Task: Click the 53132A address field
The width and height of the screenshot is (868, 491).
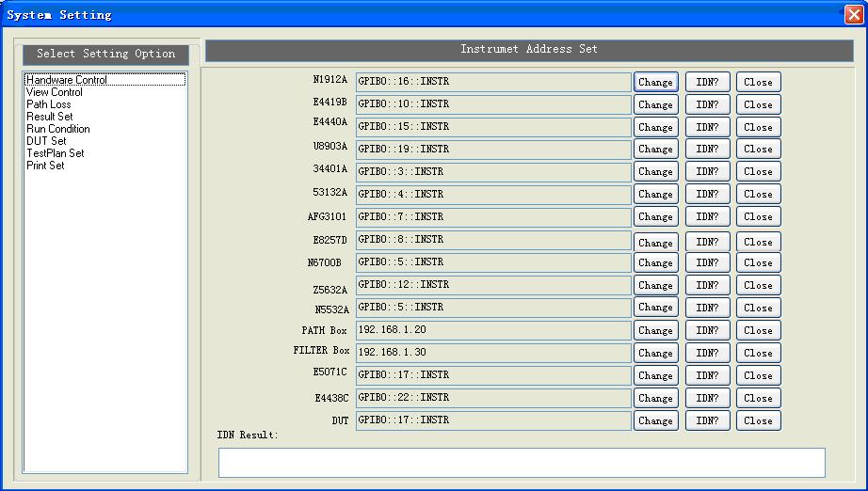Action: 493,195
